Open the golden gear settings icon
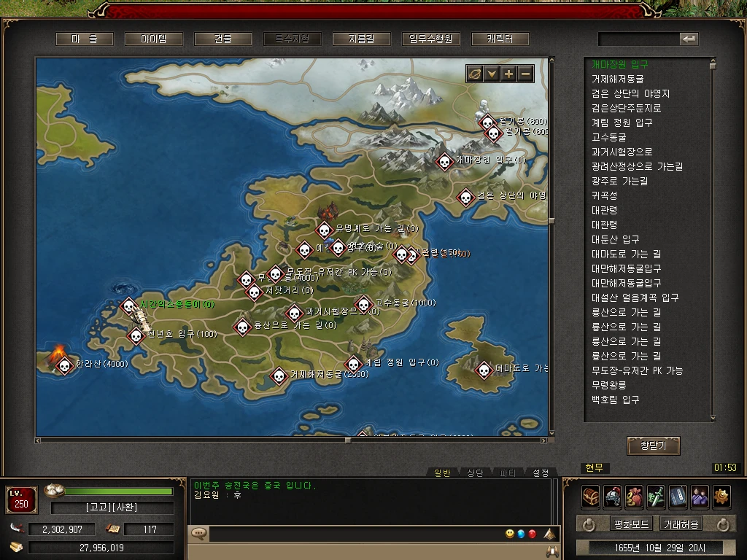Viewport: 747px width, 560px height. coord(721,497)
